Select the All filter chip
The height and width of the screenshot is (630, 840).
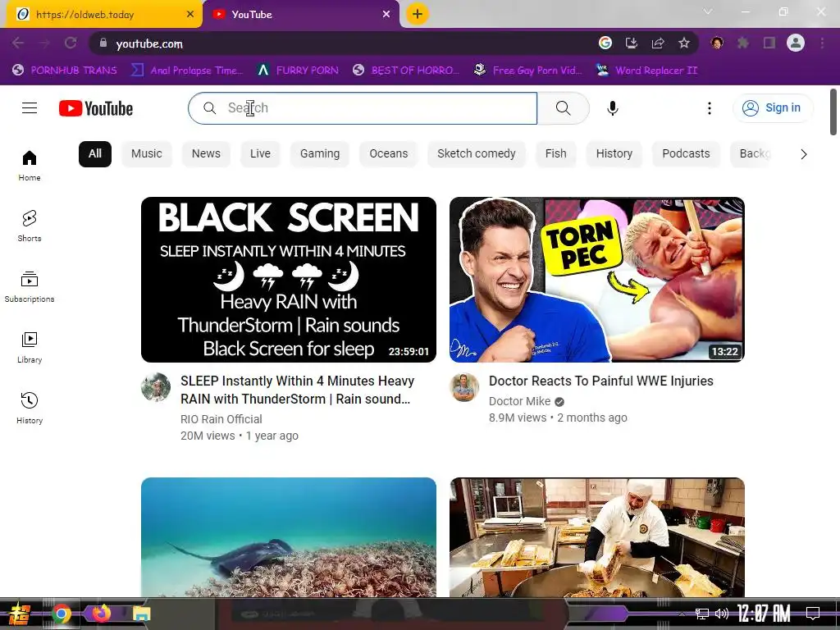[95, 153]
